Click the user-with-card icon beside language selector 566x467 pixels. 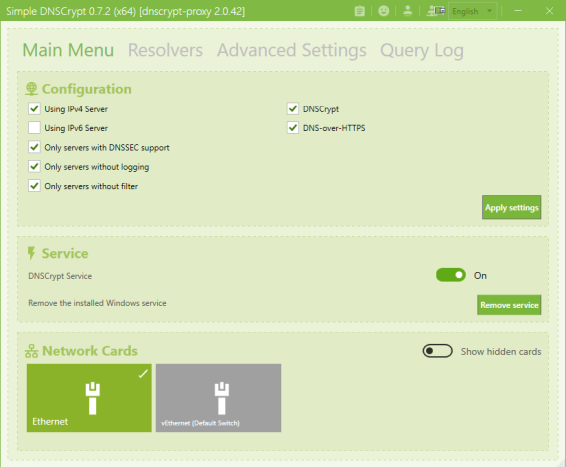coord(436,11)
